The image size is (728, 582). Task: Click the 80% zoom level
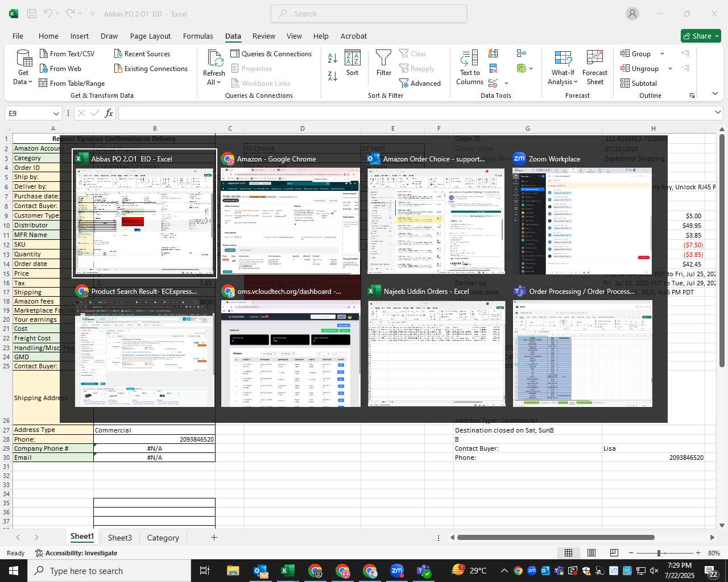click(714, 553)
